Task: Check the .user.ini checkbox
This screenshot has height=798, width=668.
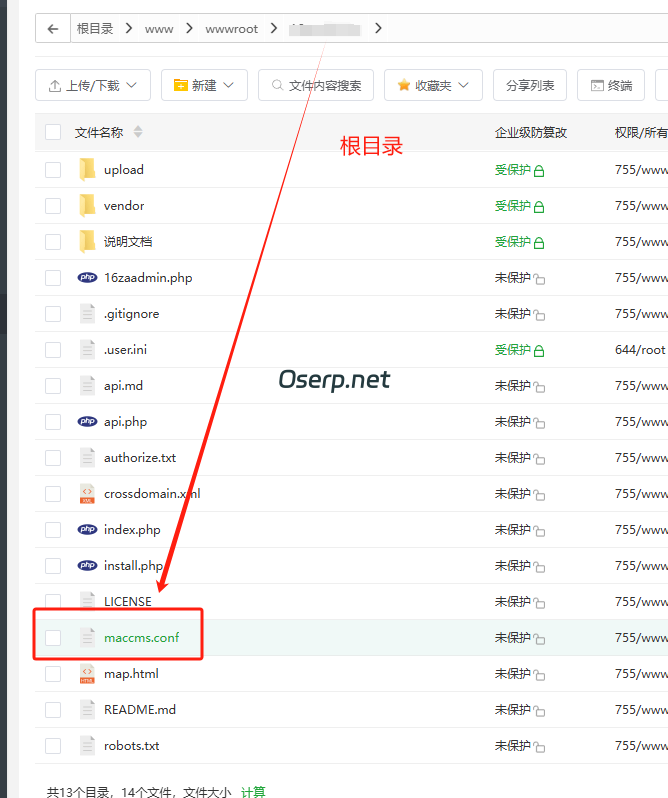Action: (x=53, y=350)
